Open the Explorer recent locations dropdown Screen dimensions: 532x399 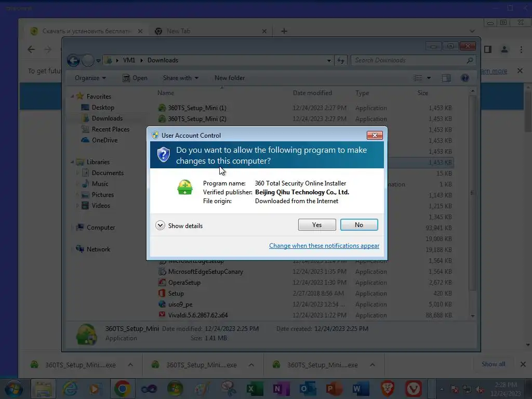tap(98, 61)
